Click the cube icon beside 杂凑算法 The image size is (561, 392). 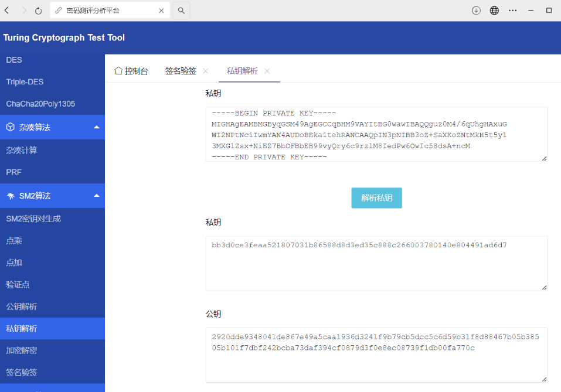pyautogui.click(x=11, y=127)
